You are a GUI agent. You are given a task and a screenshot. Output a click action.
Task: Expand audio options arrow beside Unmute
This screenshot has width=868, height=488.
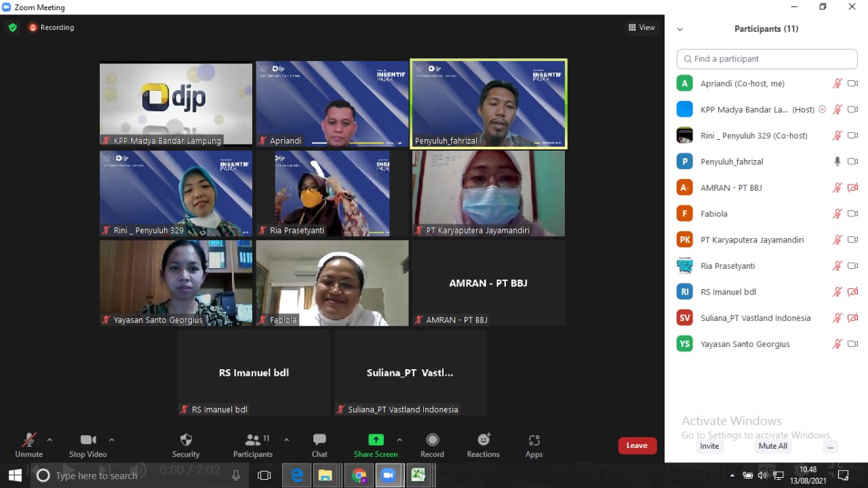50,440
